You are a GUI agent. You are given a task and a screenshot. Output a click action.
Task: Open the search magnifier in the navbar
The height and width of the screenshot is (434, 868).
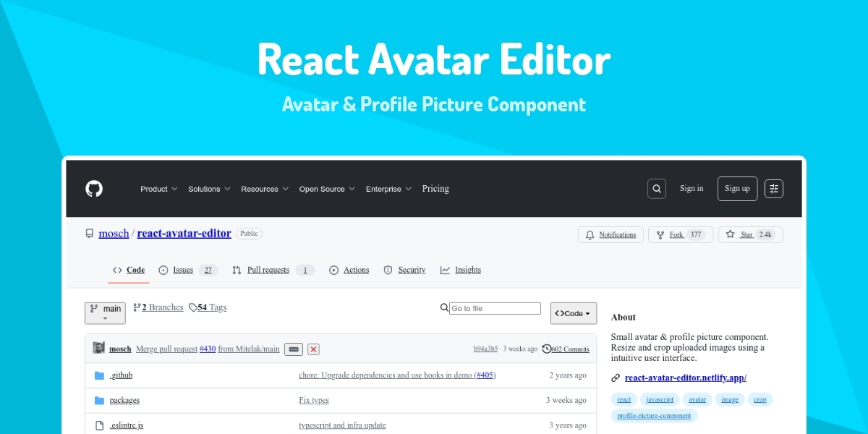tap(656, 189)
